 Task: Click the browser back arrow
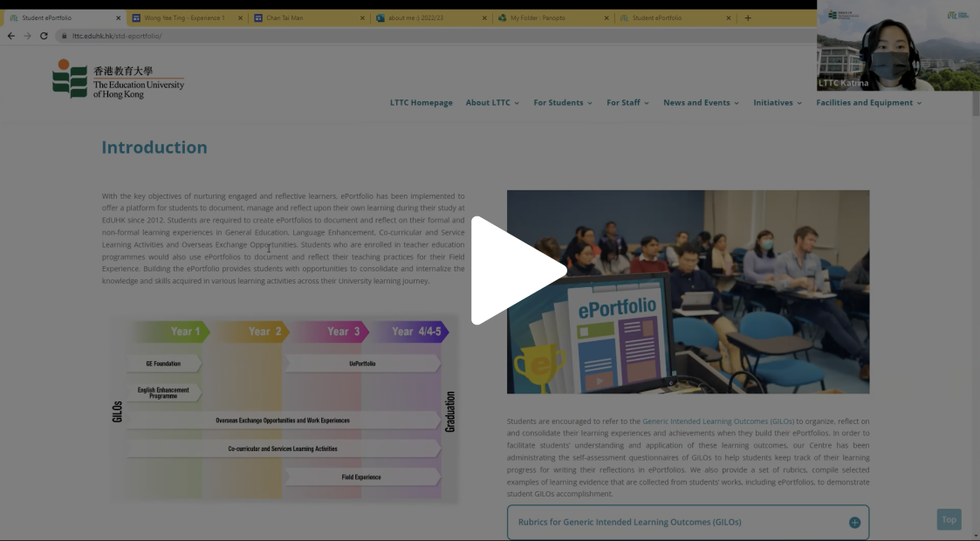[11, 36]
